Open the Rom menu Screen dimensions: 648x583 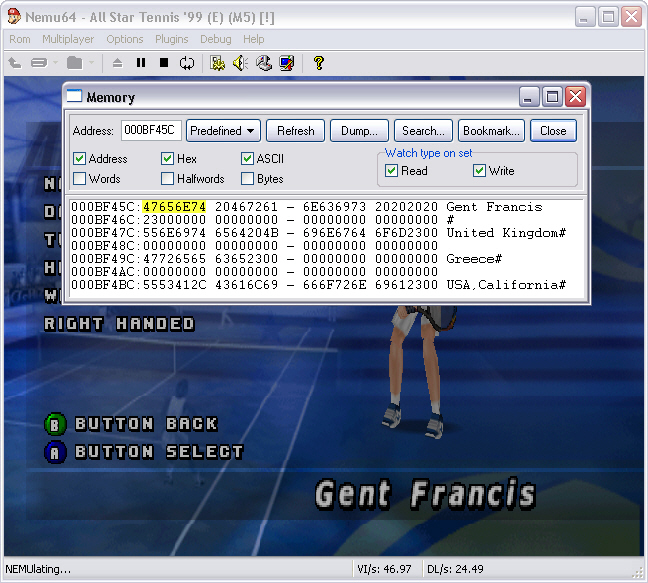[20, 39]
